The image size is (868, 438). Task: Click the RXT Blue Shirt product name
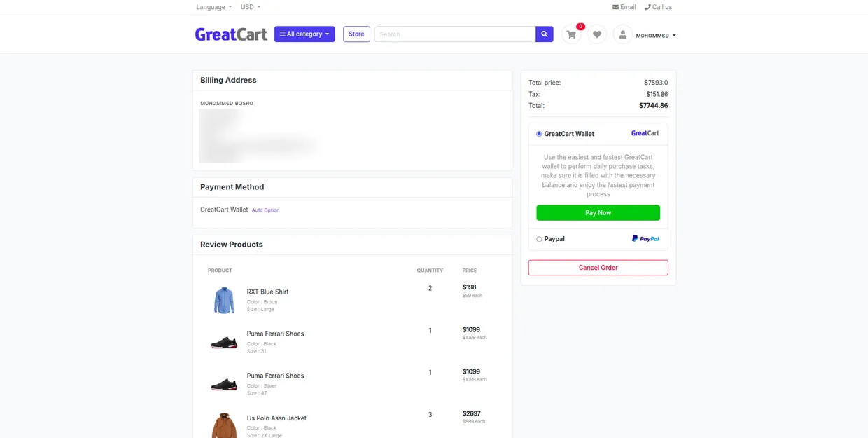[x=267, y=292]
